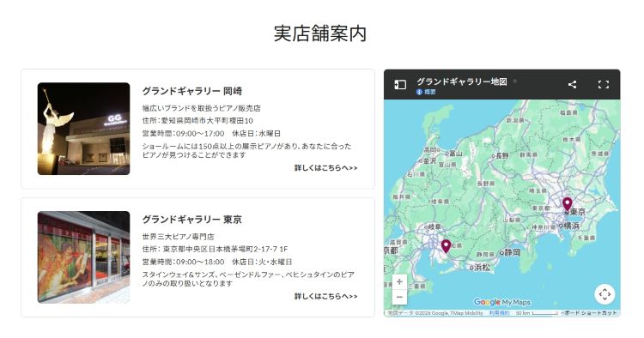This screenshot has width=644, height=338.
Task: Click the 長野 city label on map
Action: click(502, 155)
